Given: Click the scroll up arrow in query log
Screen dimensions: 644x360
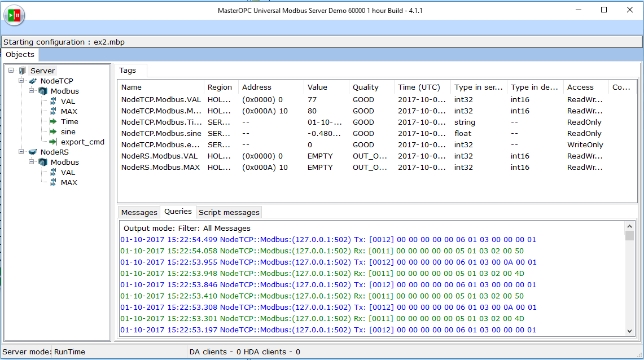Looking at the screenshot, I should point(630,226).
